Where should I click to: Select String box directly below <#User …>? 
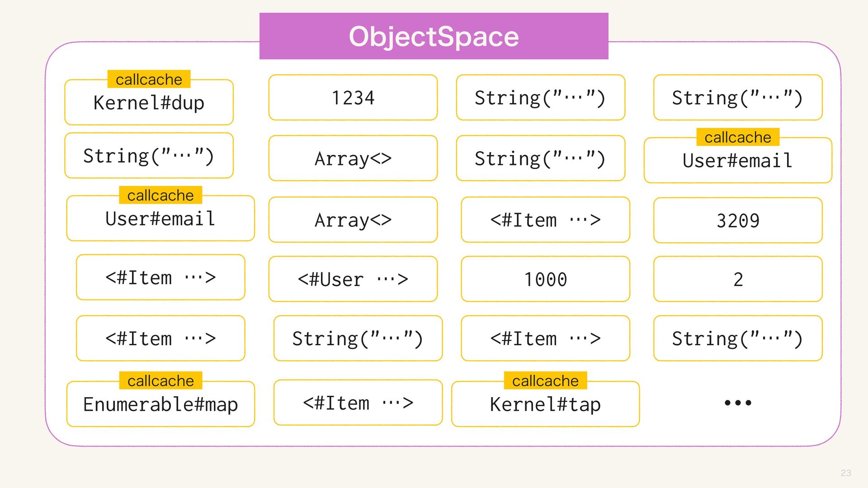click(358, 338)
